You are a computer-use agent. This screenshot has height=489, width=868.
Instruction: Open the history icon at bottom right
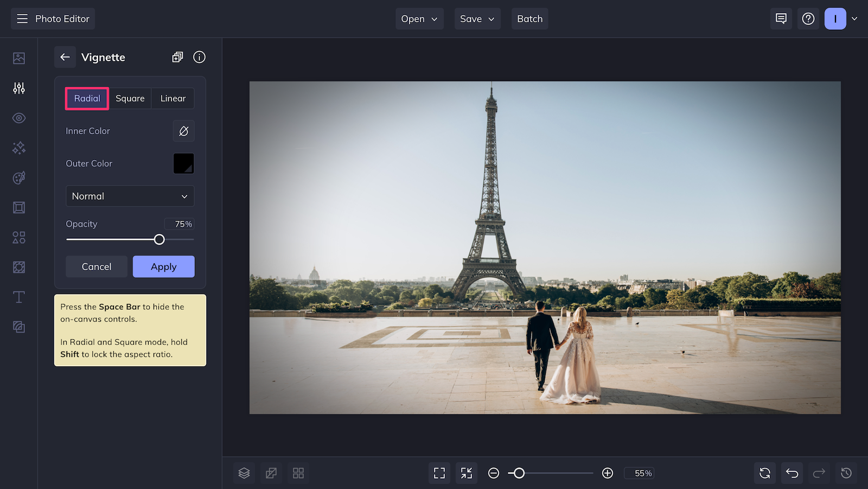pos(846,473)
